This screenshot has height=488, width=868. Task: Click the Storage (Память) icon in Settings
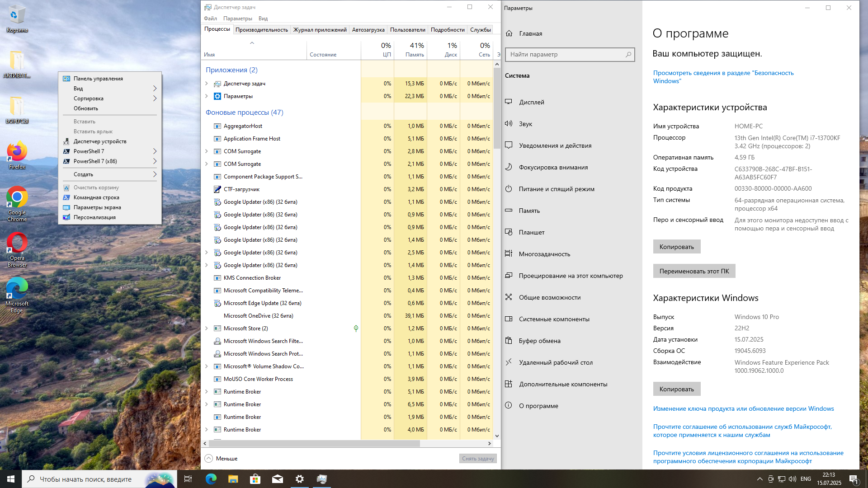click(x=509, y=211)
